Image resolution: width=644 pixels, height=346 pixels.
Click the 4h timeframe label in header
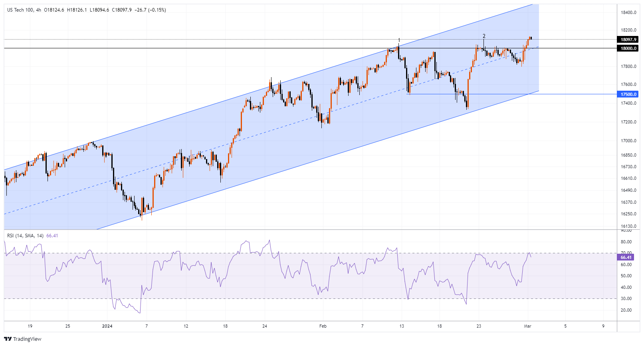[x=39, y=10]
